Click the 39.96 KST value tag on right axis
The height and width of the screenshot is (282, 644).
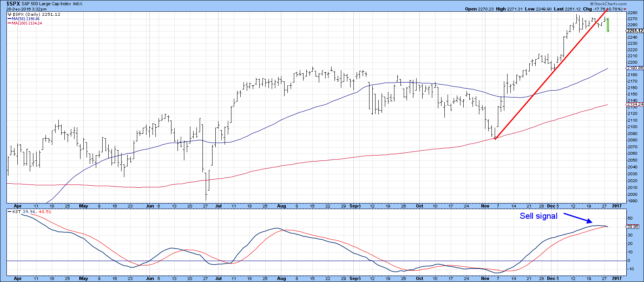pyautogui.click(x=633, y=227)
